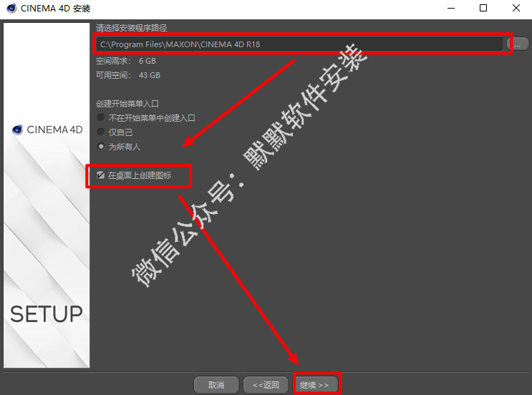
Task: Close the CINEMA 4D installer window
Action: tap(516, 9)
